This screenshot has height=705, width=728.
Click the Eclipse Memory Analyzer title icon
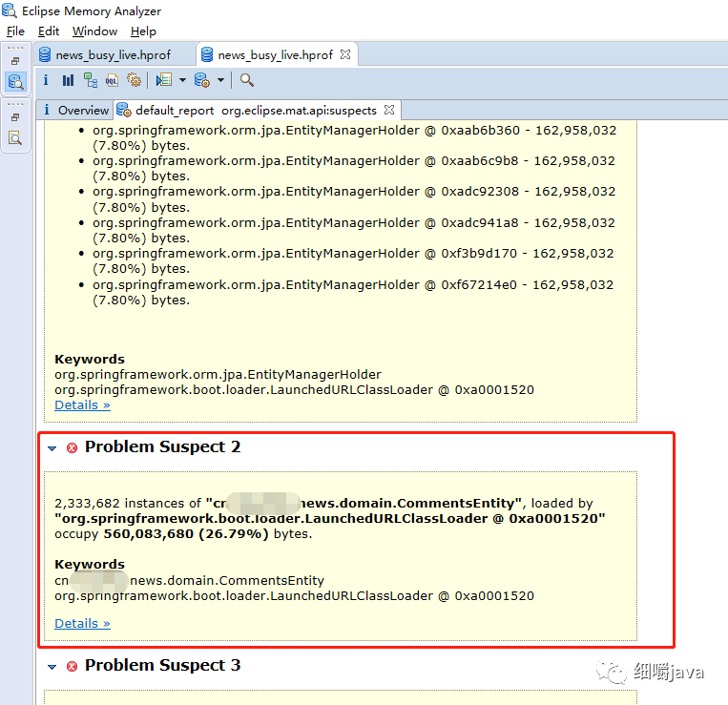[10, 10]
